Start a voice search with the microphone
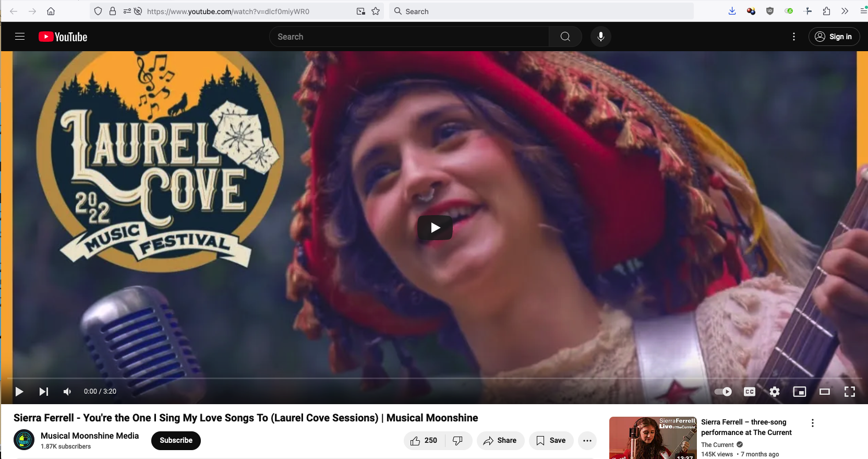Screen dimensions: 868x459 coord(601,37)
